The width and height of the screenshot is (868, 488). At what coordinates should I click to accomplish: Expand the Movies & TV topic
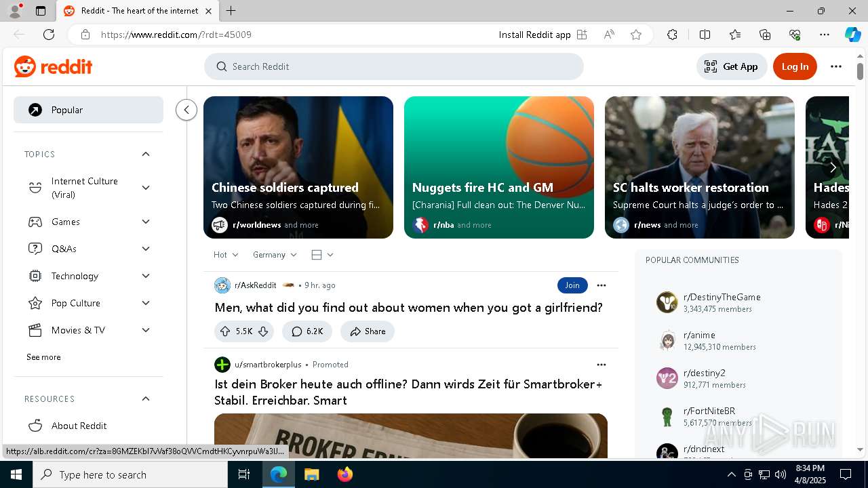[146, 330]
